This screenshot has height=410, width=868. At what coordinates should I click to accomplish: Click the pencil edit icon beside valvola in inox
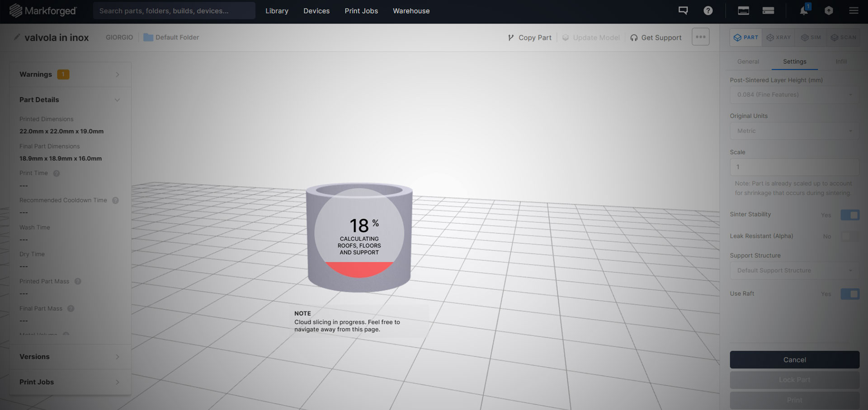click(17, 37)
